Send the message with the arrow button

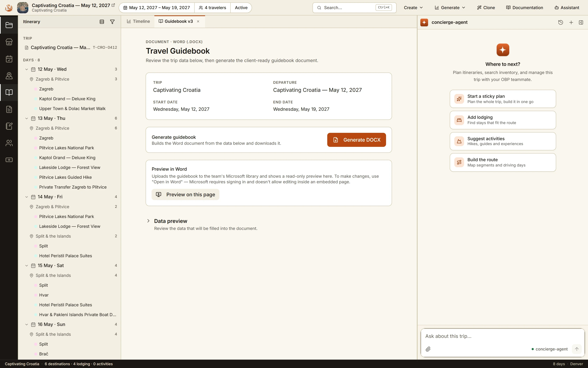(577, 349)
